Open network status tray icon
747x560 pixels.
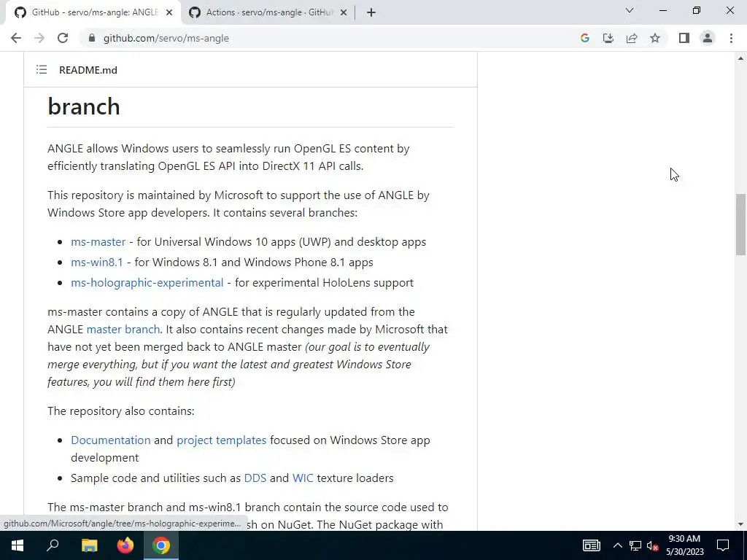[x=635, y=545]
